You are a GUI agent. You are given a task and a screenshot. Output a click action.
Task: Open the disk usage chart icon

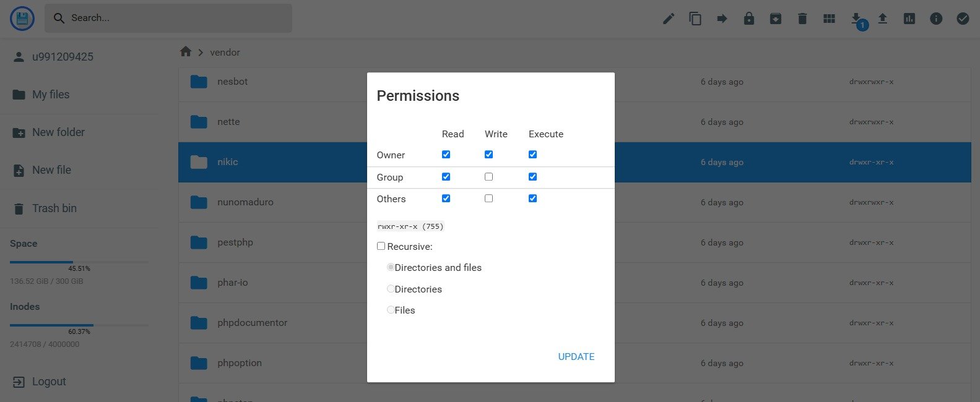[x=909, y=19]
